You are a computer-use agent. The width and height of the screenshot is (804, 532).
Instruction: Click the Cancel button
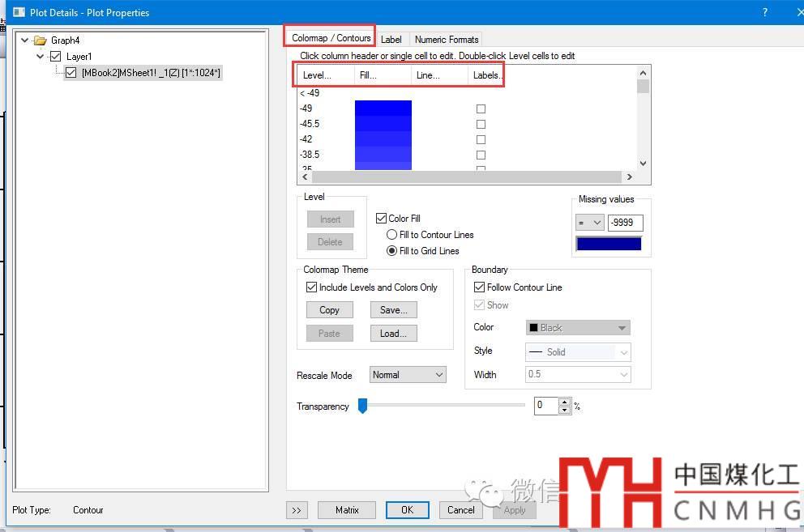[x=461, y=510]
